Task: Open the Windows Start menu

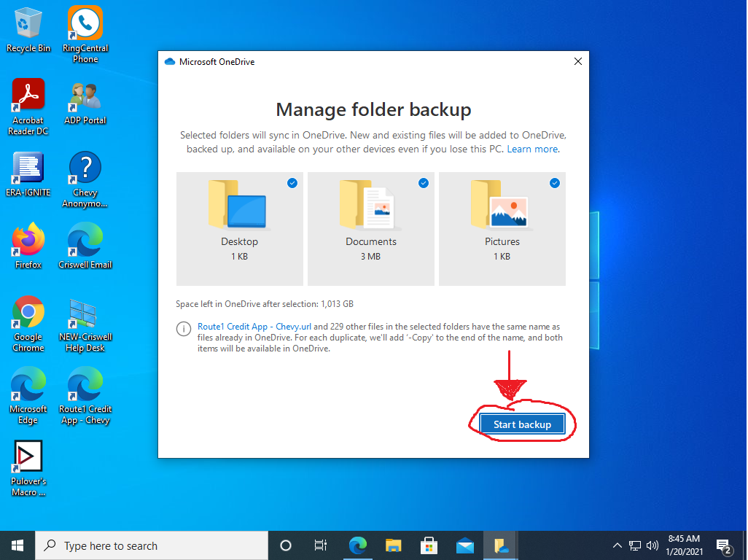Action: point(17,545)
